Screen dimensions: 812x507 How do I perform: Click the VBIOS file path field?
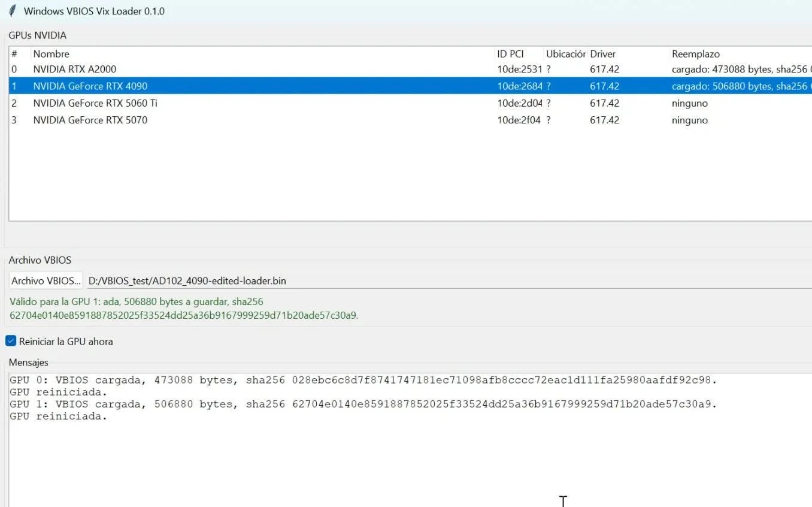(x=449, y=280)
